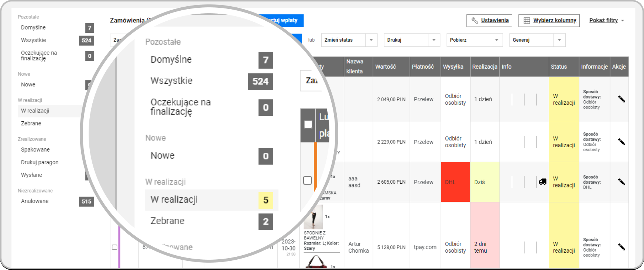Image resolution: width=644 pixels, height=270 pixels.
Task: Click 1 dzień in the 2 229,00 PLN row
Action: [483, 142]
